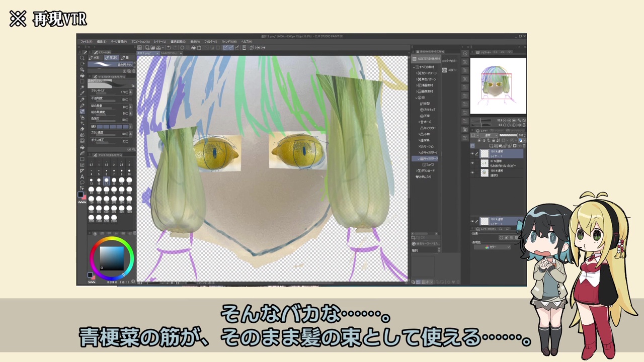Image resolution: width=644 pixels, height=362 pixels.
Task: Select the Eyedropper tool in toolbar
Action: click(82, 93)
